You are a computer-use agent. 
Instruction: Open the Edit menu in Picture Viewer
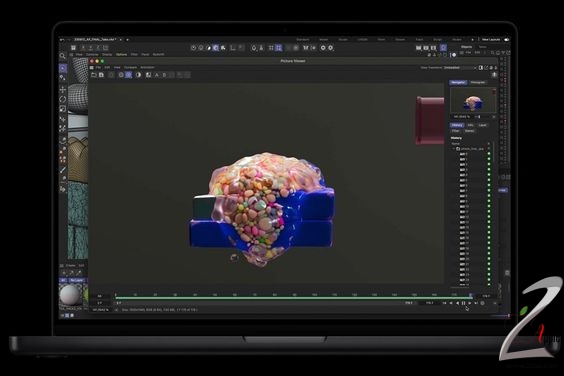coord(107,67)
